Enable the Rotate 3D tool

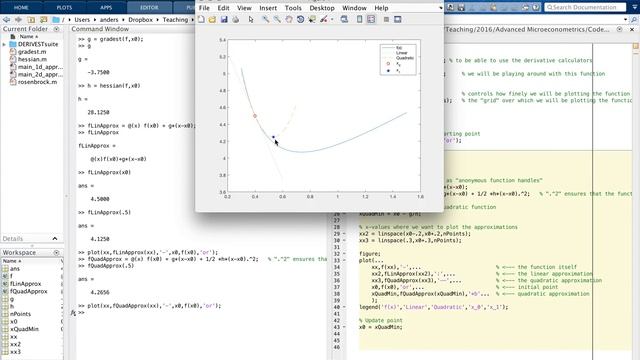(x=300, y=19)
